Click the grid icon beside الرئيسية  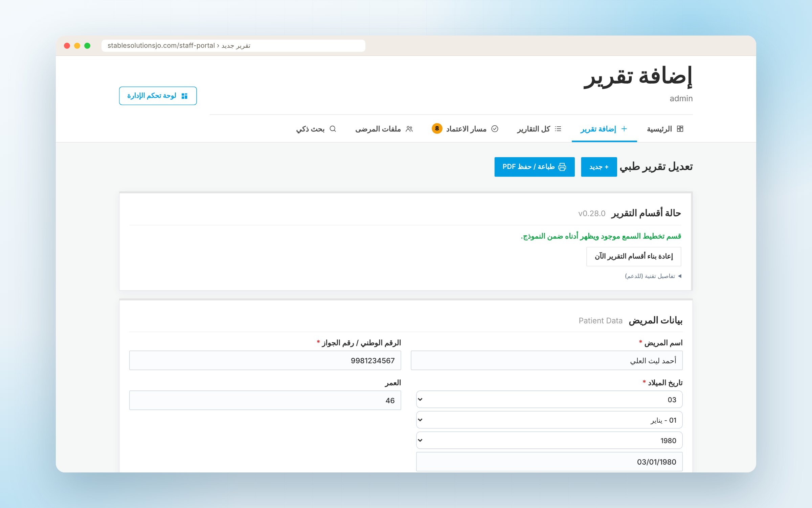(x=680, y=129)
